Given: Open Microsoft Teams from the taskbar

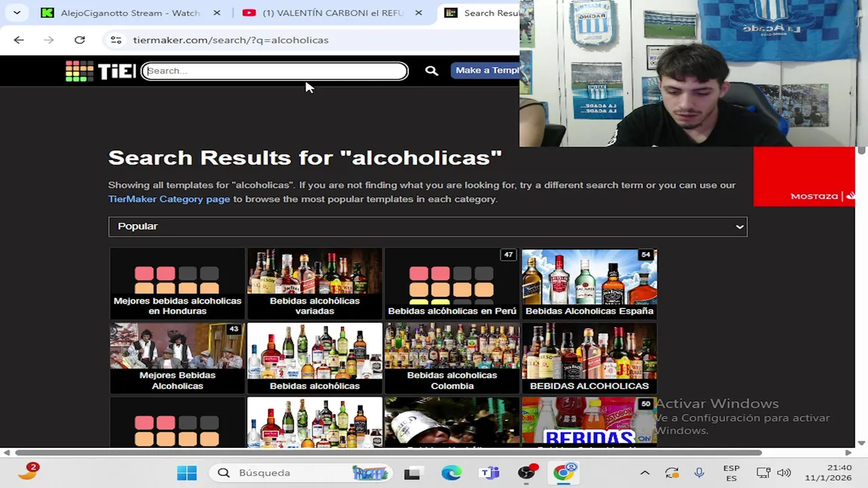Looking at the screenshot, I should [489, 473].
